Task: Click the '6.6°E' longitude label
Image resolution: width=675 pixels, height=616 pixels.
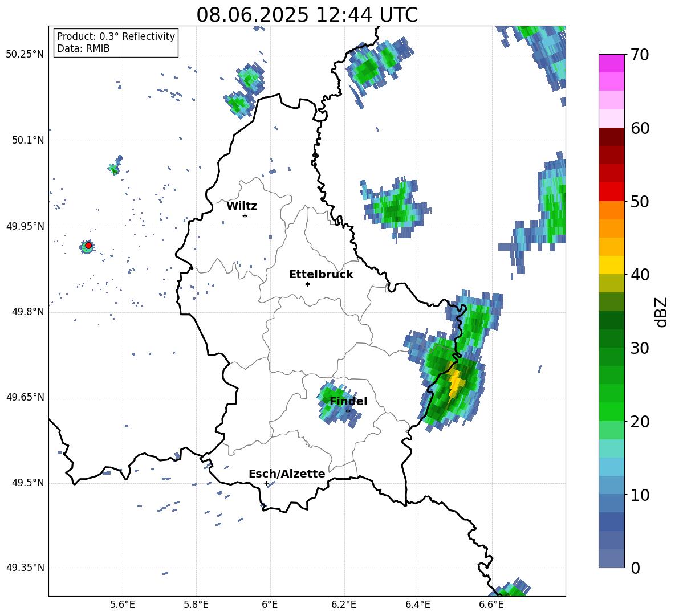Action: pyautogui.click(x=491, y=605)
